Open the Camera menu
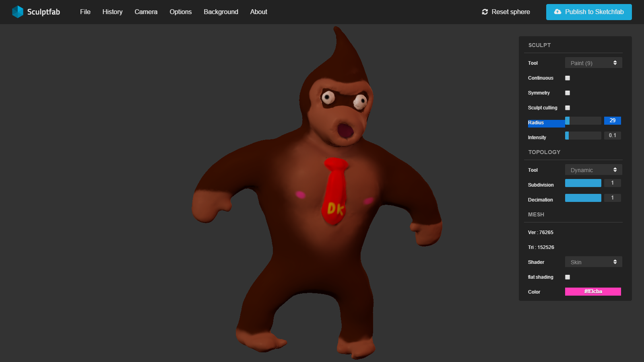 (x=146, y=12)
